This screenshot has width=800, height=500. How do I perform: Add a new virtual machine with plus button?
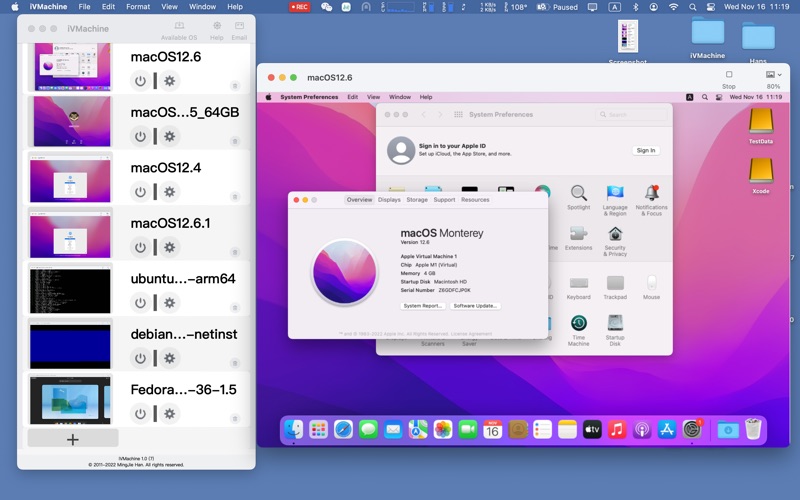point(73,439)
